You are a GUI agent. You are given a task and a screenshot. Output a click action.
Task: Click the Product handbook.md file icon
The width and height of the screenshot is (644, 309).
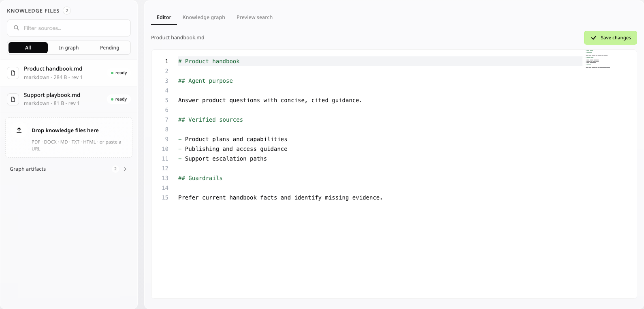(x=13, y=73)
